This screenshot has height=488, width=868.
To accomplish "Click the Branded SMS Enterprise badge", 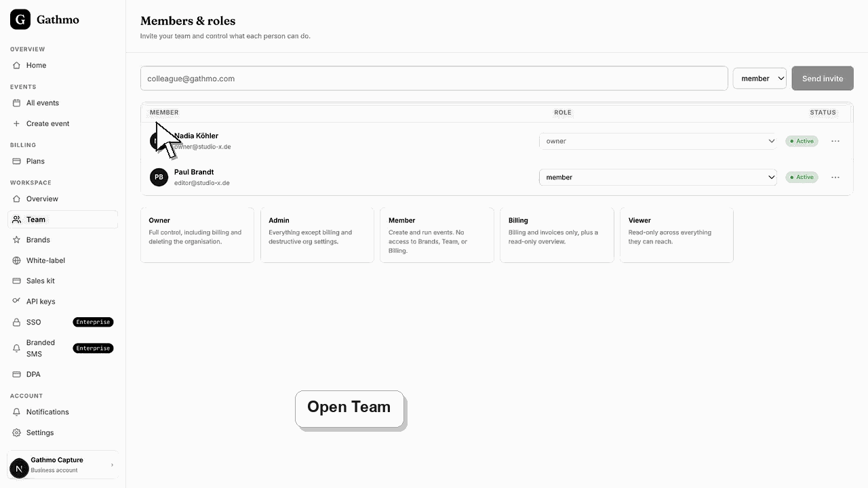I will point(93,348).
